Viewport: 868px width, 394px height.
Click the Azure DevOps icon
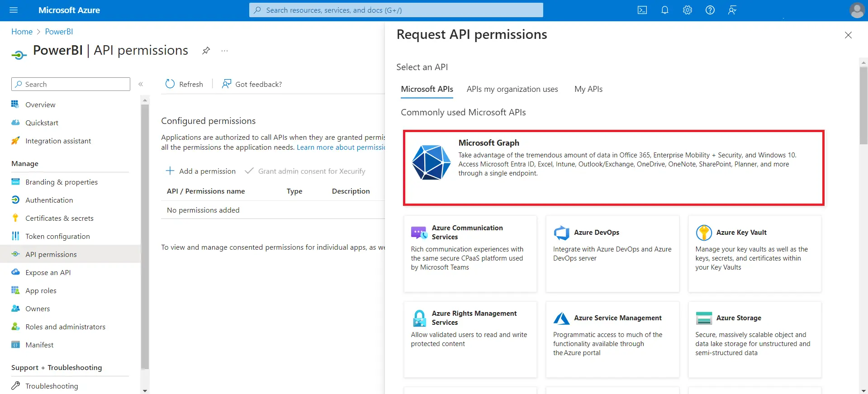tap(561, 233)
